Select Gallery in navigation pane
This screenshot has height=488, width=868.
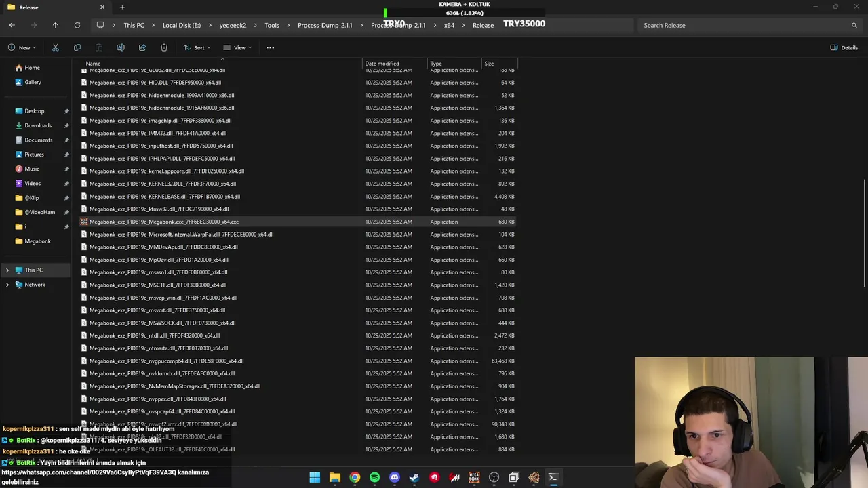tap(33, 82)
